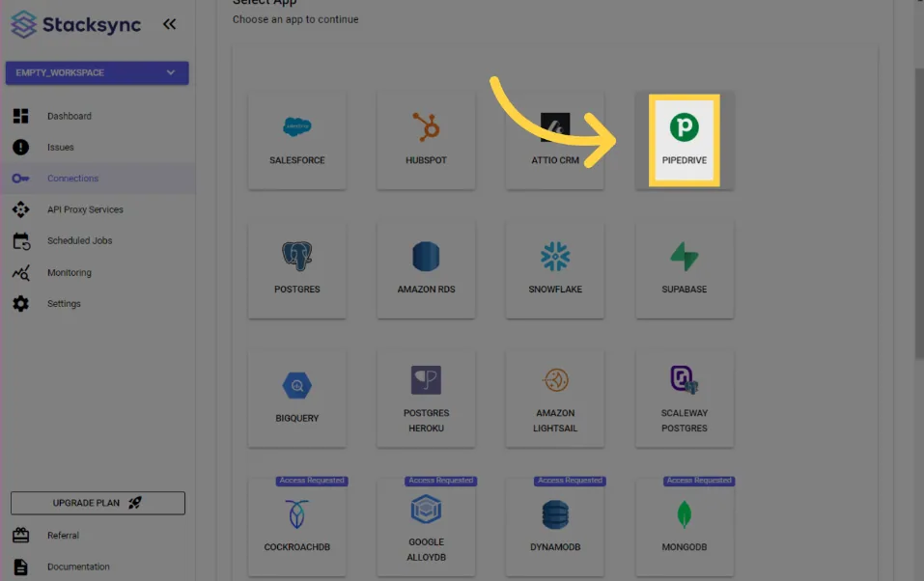The image size is (924, 581).
Task: Open the Documentation link
Action: [x=78, y=567]
